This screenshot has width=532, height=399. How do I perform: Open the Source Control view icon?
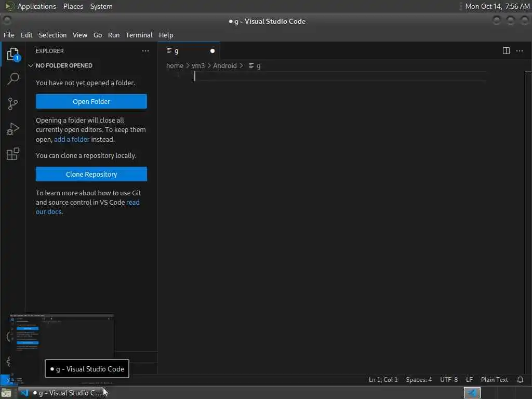click(x=13, y=104)
